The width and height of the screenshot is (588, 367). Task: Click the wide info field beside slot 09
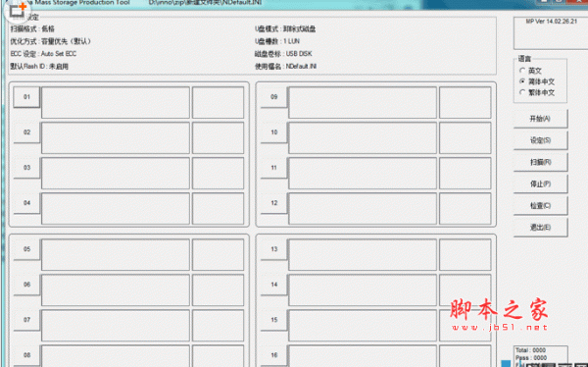pyautogui.click(x=363, y=103)
